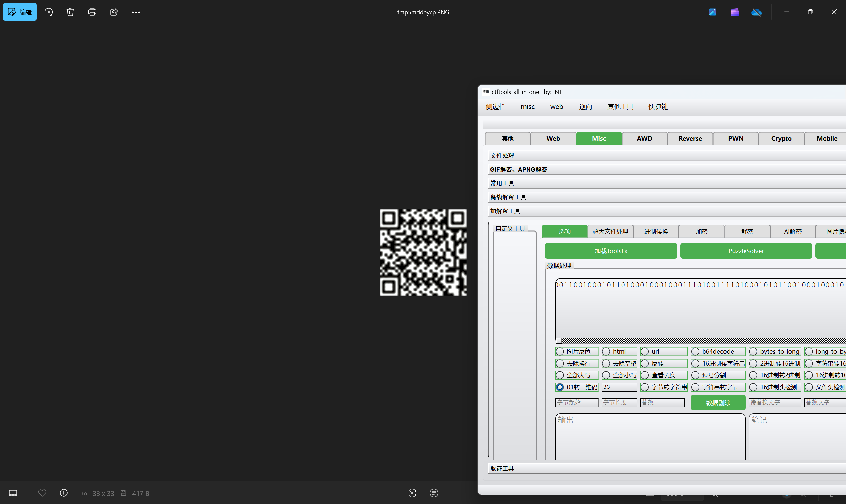Click the 数据剔除 button
Viewport: 846px width, 504px height.
(x=718, y=403)
